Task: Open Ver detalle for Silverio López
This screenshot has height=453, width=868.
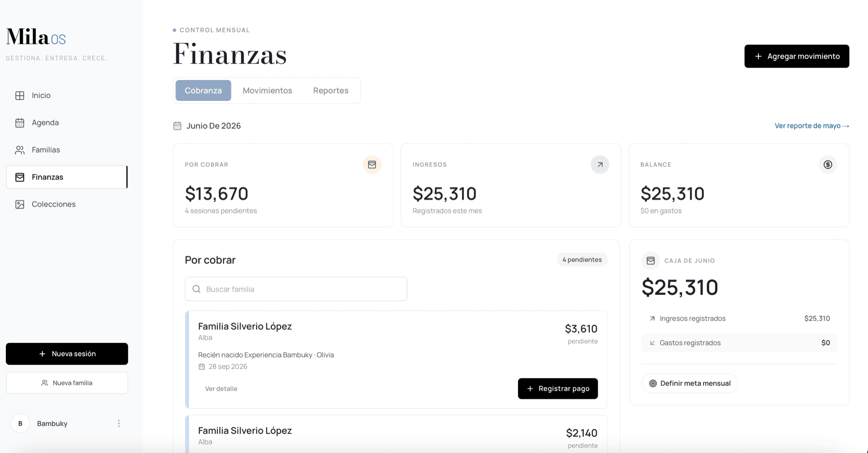Action: [221, 389]
